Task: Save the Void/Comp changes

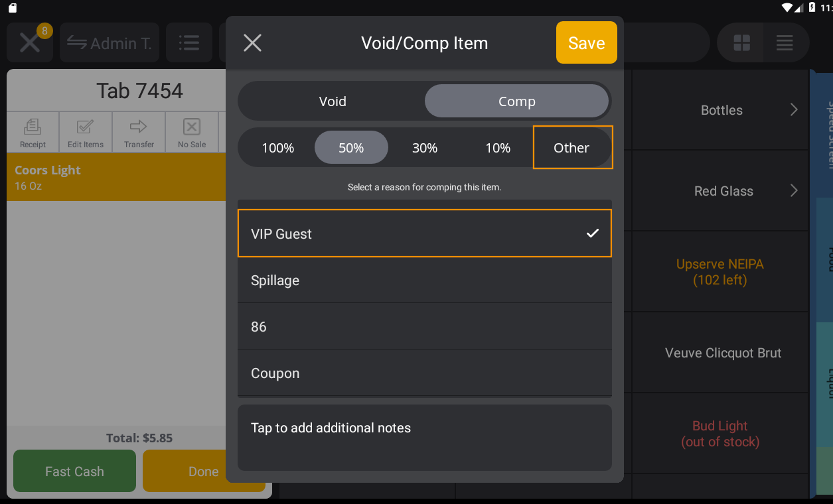Action: (586, 42)
